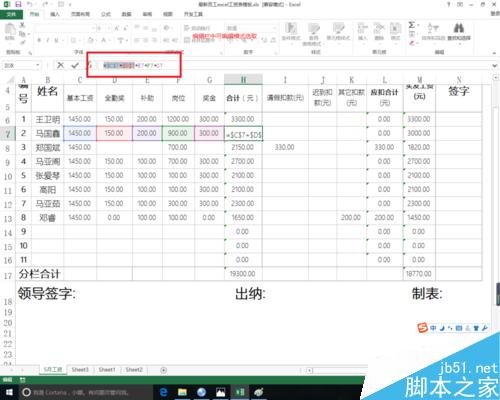Expand the formula bar
Image resolution: width=500 pixels, height=400 pixels.
coord(495,66)
